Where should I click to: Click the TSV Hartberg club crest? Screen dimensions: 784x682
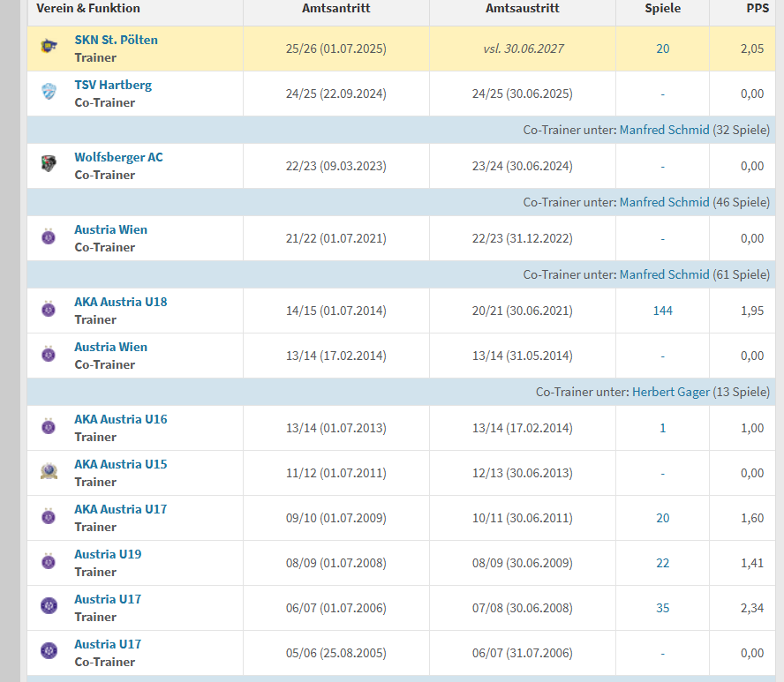tap(49, 93)
